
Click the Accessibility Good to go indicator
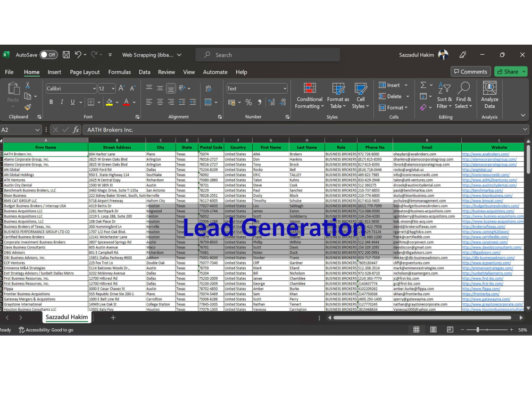(46, 330)
